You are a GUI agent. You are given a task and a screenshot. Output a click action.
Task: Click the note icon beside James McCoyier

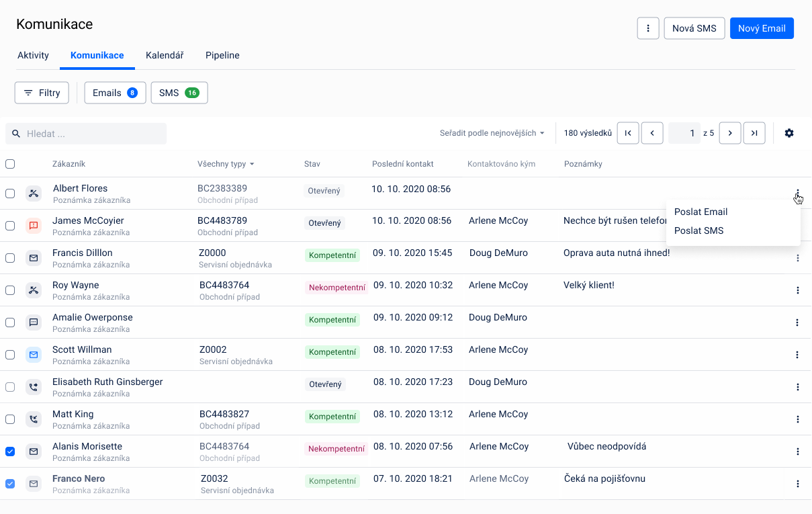click(34, 226)
